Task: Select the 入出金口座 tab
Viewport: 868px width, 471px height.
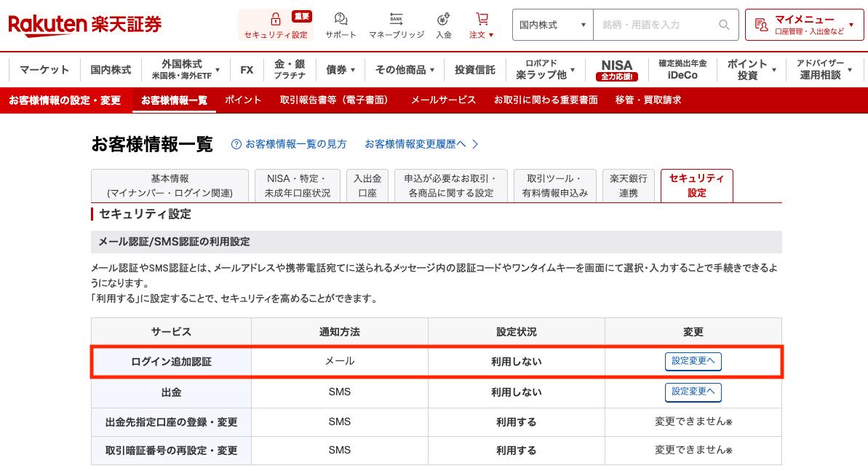Action: tap(367, 186)
